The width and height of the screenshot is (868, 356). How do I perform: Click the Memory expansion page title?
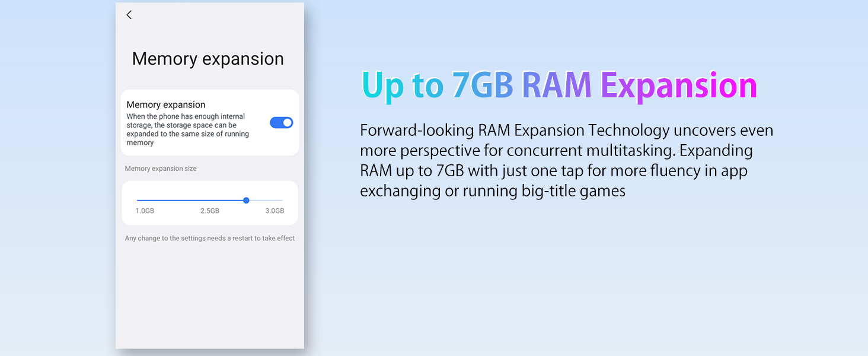[208, 59]
